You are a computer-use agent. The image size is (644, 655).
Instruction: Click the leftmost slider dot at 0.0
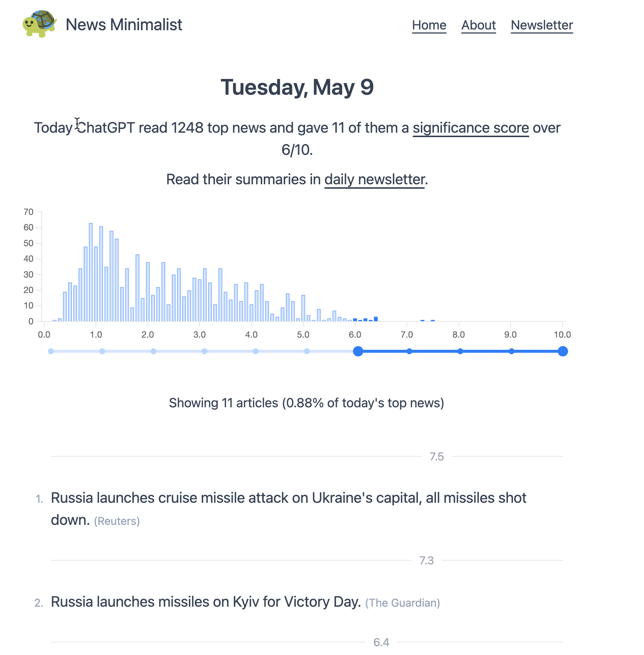pyautogui.click(x=51, y=351)
